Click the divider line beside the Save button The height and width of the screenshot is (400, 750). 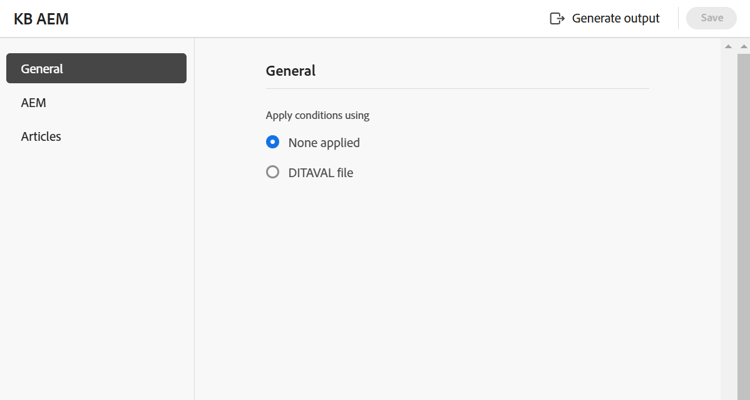678,18
